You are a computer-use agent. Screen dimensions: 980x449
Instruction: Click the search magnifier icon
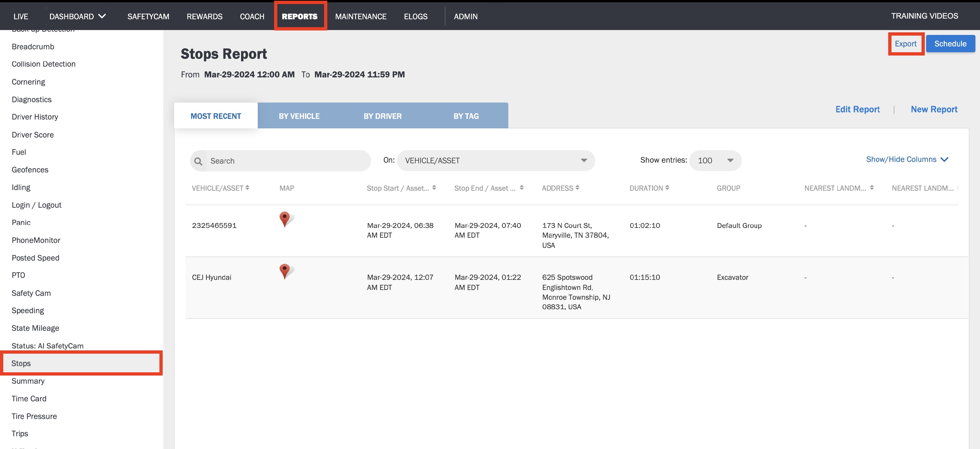[198, 161]
